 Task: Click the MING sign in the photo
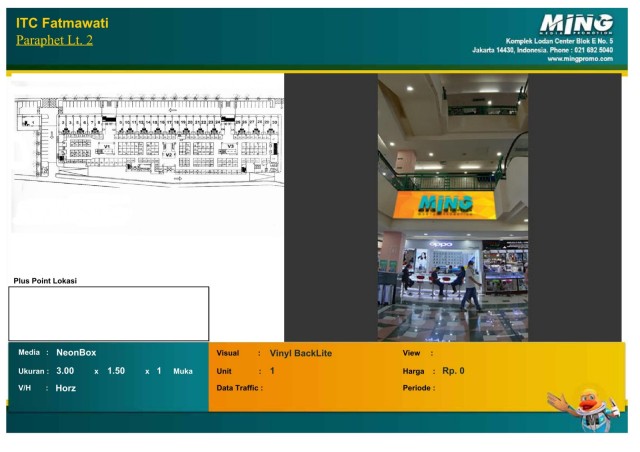tap(444, 205)
